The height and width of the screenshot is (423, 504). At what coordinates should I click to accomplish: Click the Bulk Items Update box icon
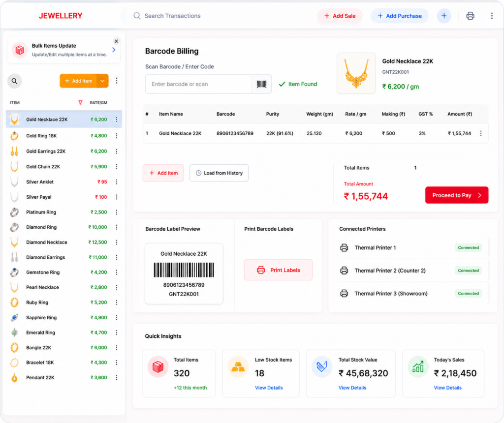pyautogui.click(x=20, y=50)
